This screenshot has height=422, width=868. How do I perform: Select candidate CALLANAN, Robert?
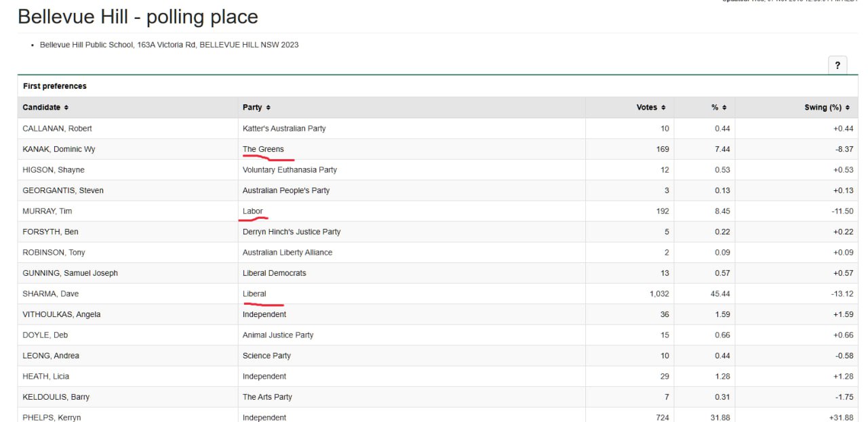tap(57, 129)
